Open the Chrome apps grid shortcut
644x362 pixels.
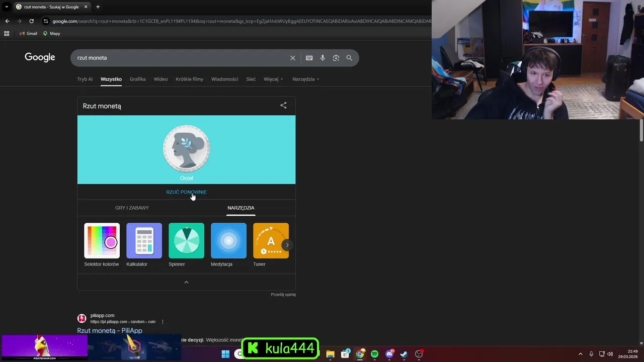click(7, 34)
